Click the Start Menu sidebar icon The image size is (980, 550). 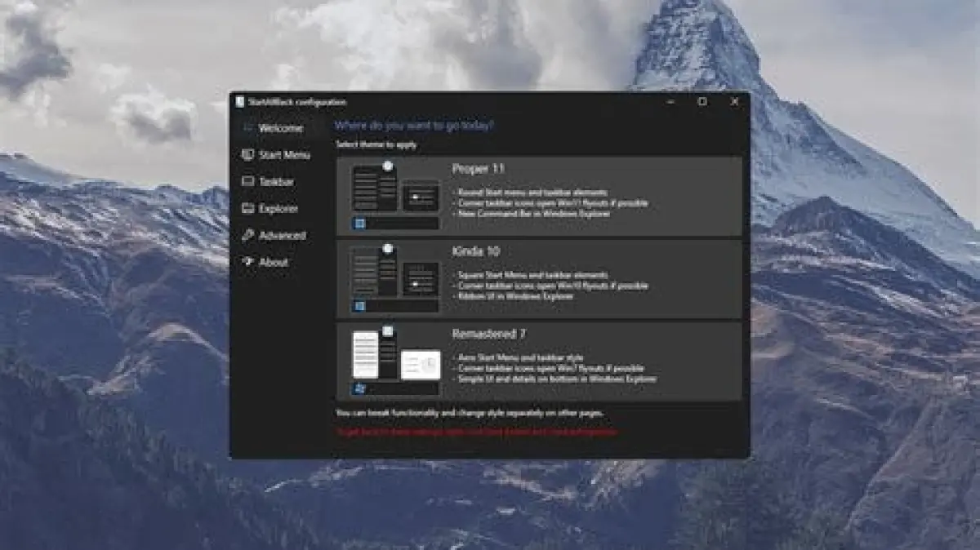247,155
